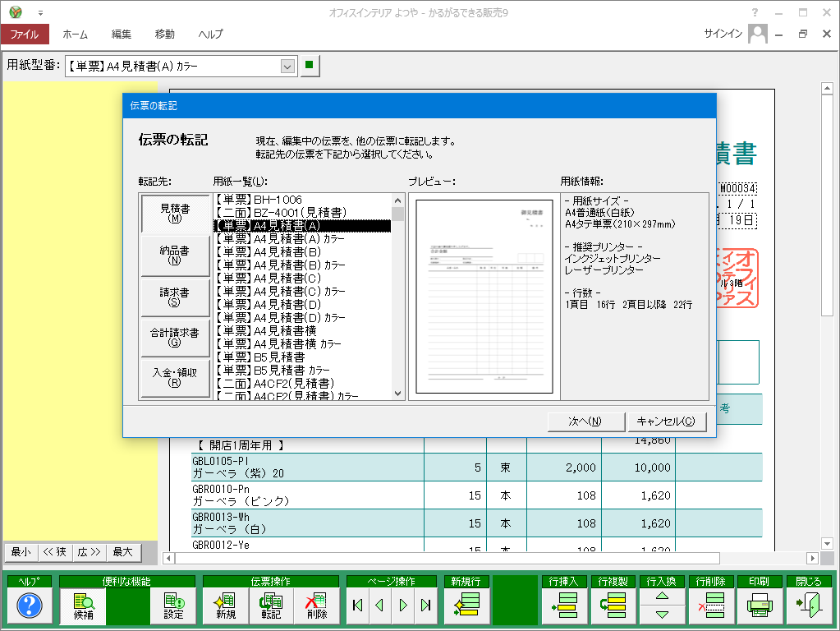Click the application logo in title bar

16,12
